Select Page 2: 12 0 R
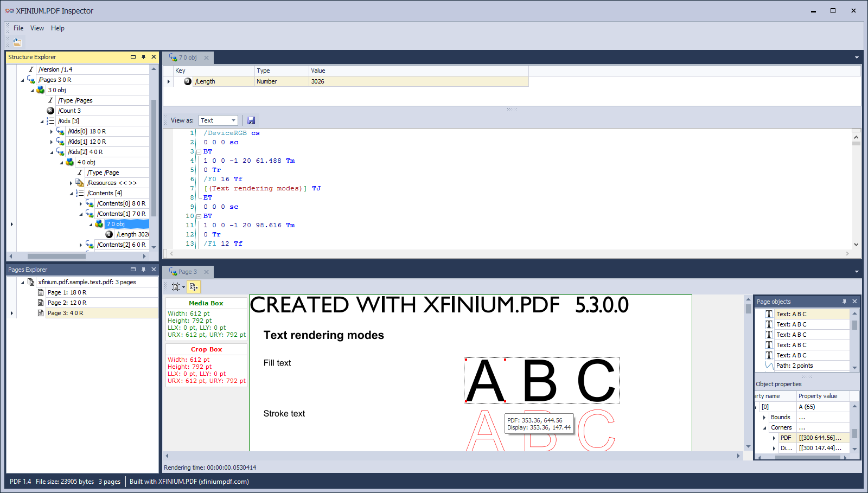The height and width of the screenshot is (493, 868). click(67, 303)
